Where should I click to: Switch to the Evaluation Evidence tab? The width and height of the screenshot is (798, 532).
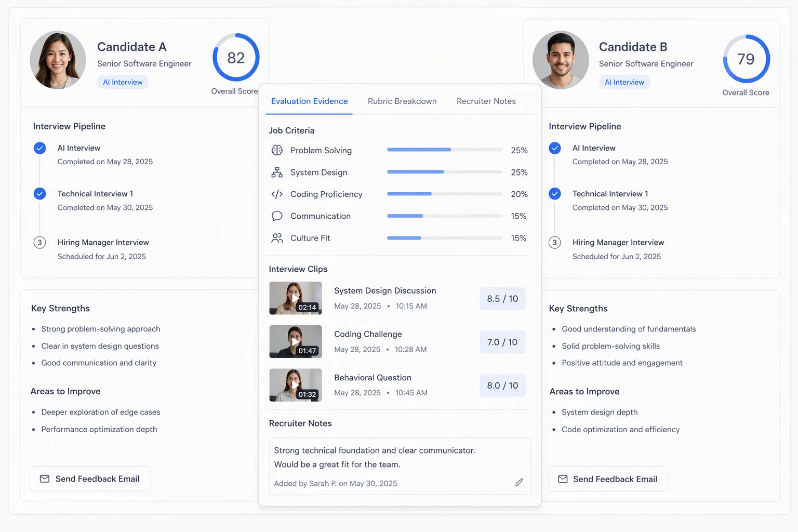tap(309, 101)
